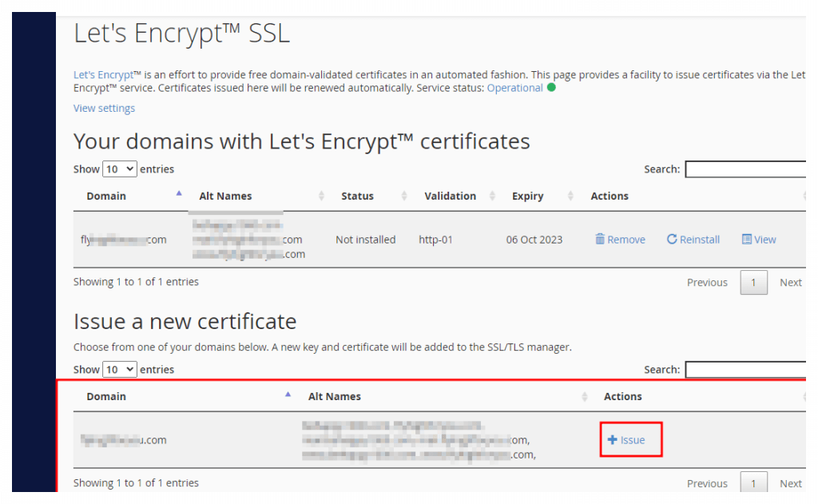Click 'Showing 1 to 1 of 1 entries' under certificates table

[136, 282]
